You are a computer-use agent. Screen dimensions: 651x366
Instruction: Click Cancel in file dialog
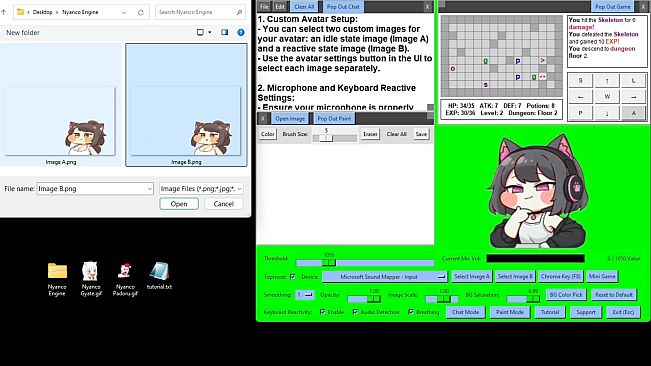coord(223,204)
